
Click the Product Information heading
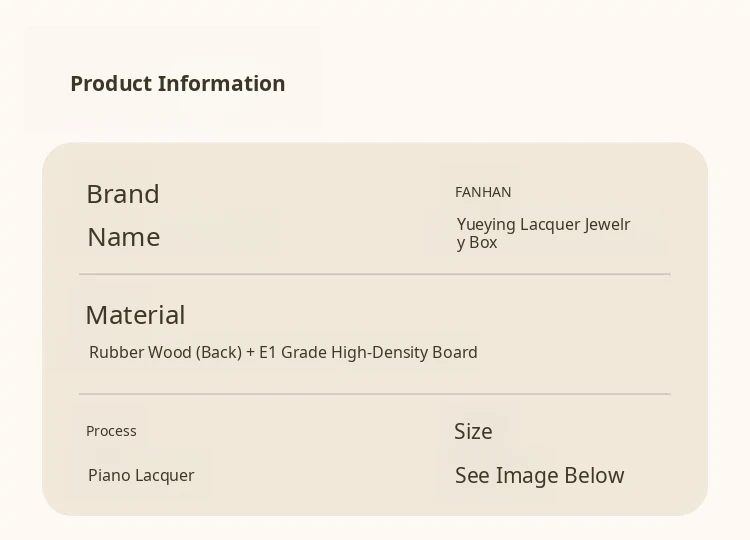[177, 83]
